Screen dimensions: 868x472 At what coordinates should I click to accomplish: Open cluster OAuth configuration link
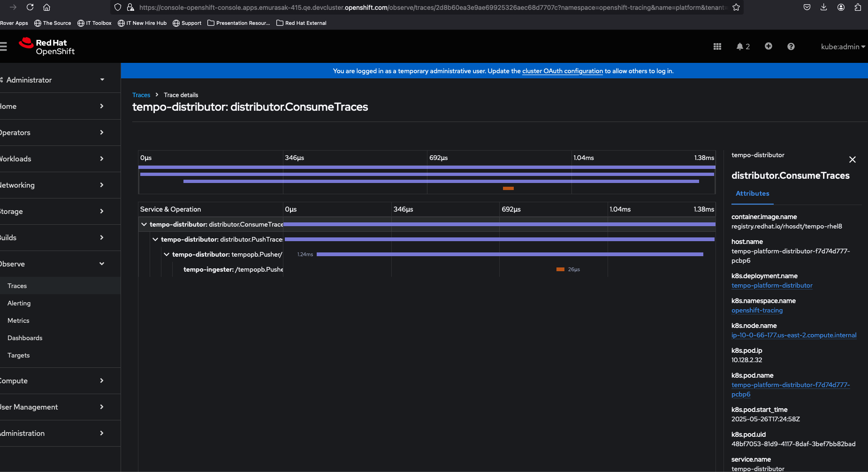coord(563,71)
